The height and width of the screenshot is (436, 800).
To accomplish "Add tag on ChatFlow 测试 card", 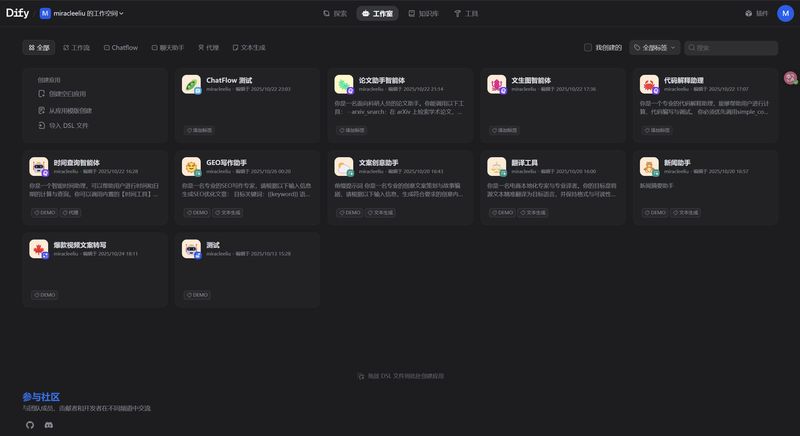I will 199,131.
